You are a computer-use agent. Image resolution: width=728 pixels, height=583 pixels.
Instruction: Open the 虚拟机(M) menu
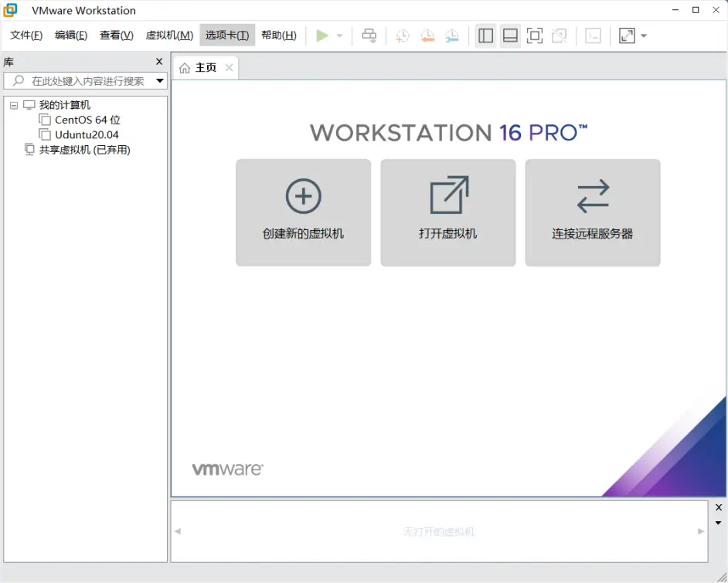(x=169, y=36)
